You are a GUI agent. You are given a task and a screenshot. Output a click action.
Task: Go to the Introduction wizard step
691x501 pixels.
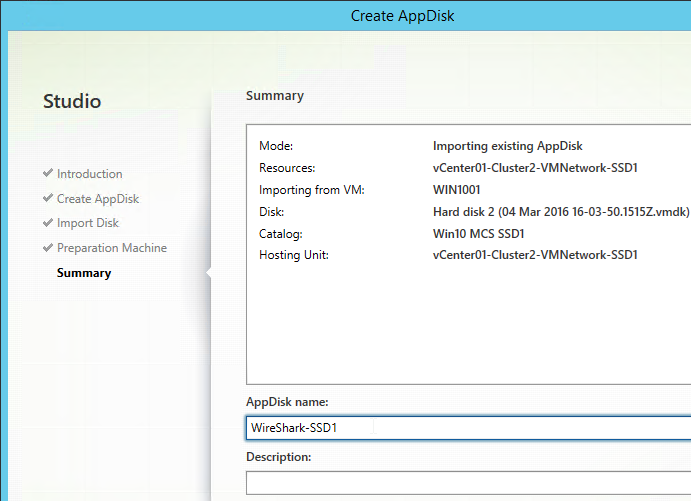tap(89, 174)
